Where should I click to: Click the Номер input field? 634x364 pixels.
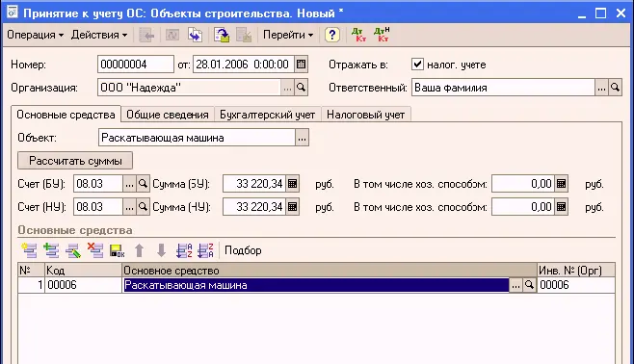click(136, 65)
